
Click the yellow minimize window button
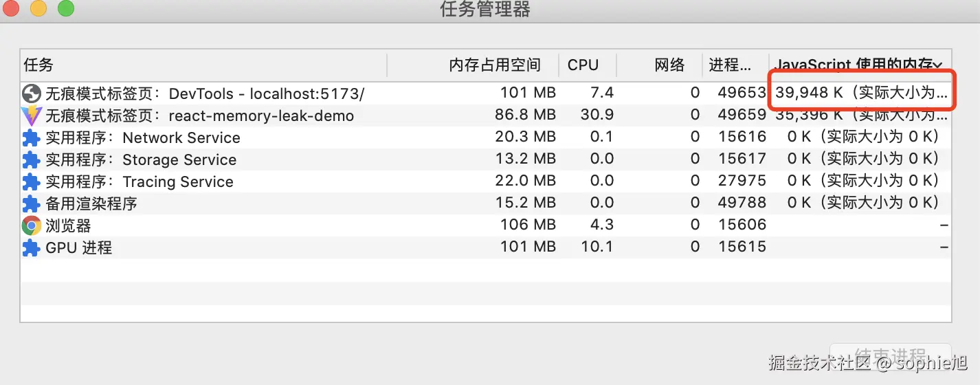pyautogui.click(x=38, y=9)
